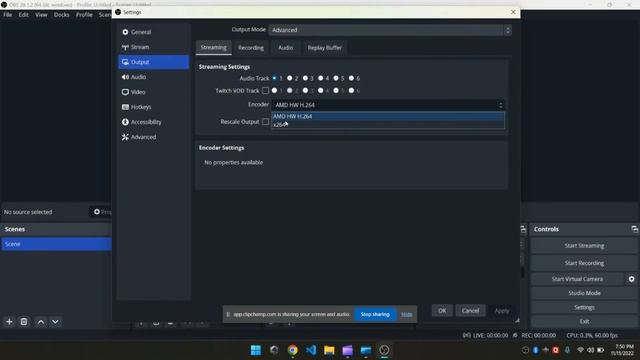This screenshot has height=360, width=640.
Task: Switch to the Replay Buffer tab
Action: click(x=324, y=48)
